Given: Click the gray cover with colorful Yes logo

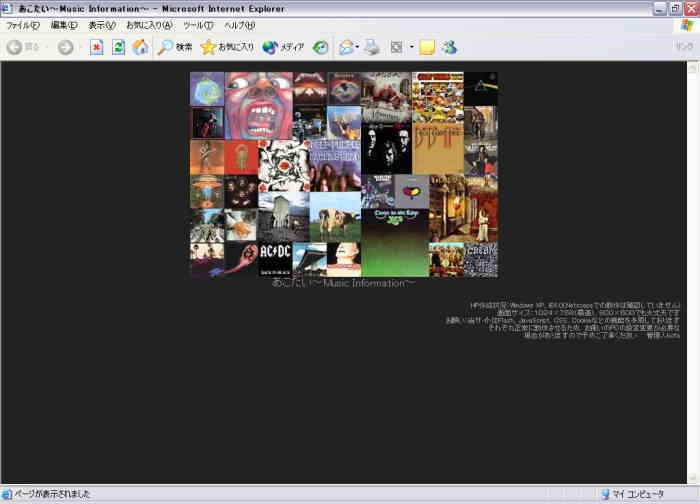Looking at the screenshot, I should point(412,192).
